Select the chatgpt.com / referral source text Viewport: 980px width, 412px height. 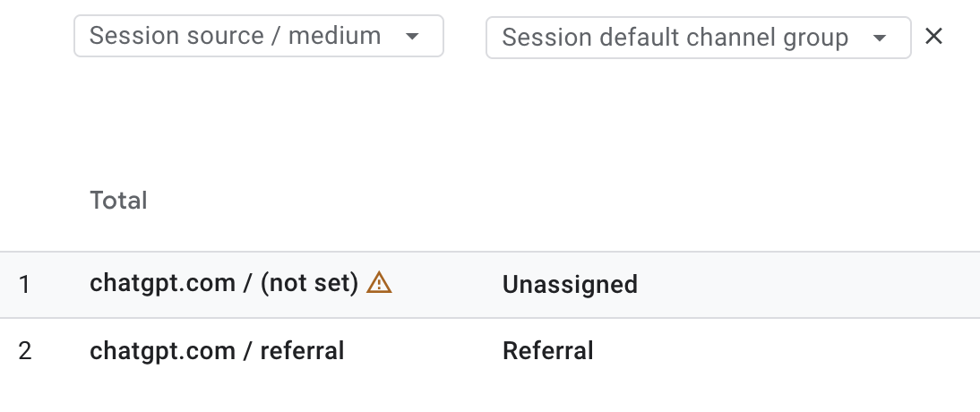217,350
